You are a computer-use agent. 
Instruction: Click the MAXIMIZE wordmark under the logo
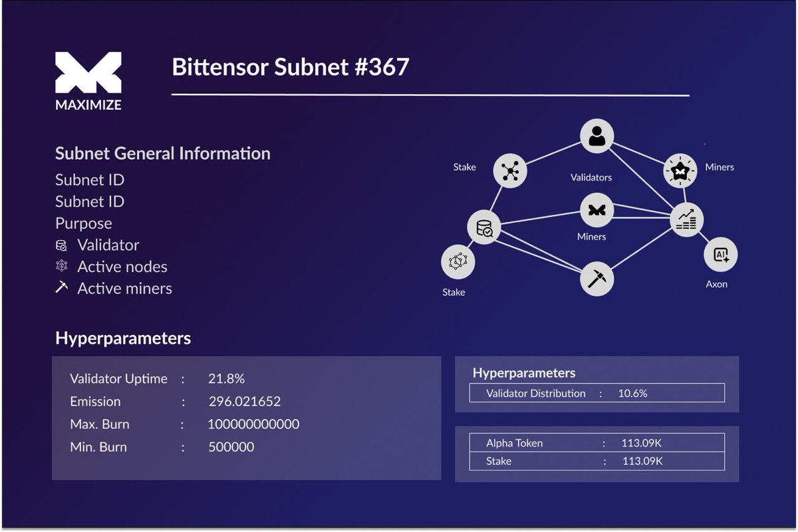tap(88, 104)
